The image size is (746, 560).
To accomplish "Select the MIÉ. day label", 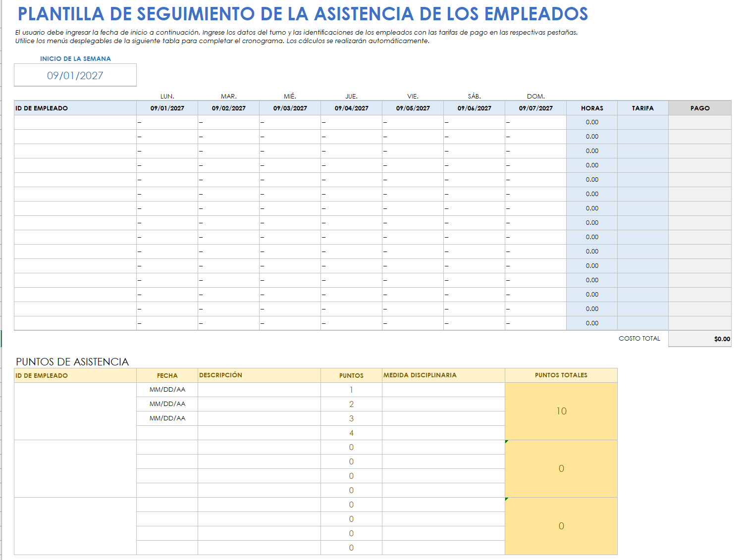I will click(x=290, y=96).
